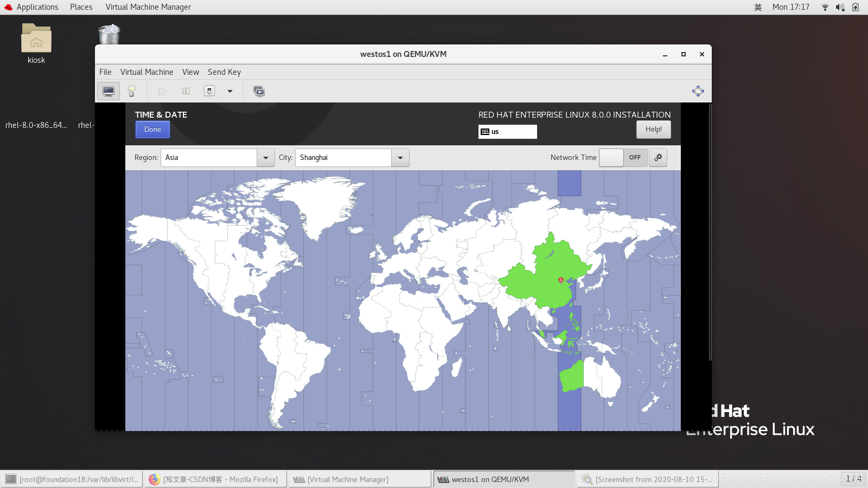The width and height of the screenshot is (868, 488).
Task: Open Network Time settings gear
Action: (x=658, y=158)
